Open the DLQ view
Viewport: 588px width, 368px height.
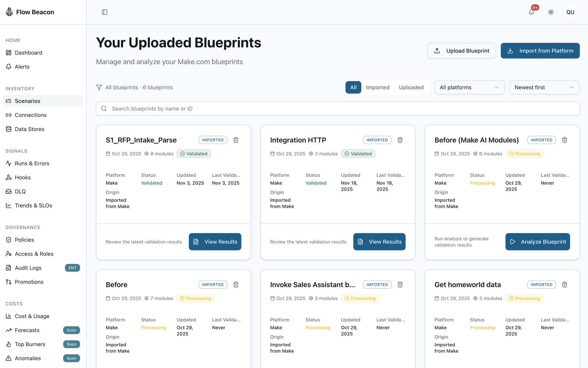click(x=20, y=191)
